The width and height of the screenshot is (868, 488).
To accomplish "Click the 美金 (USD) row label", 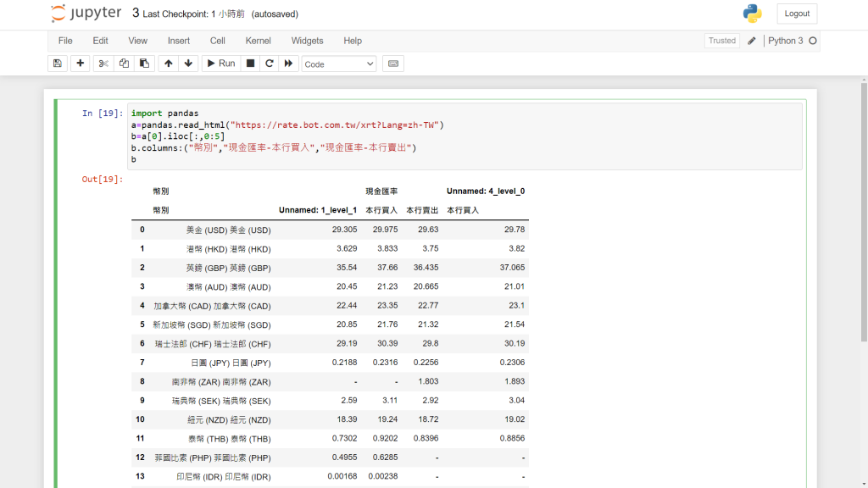I will click(228, 230).
